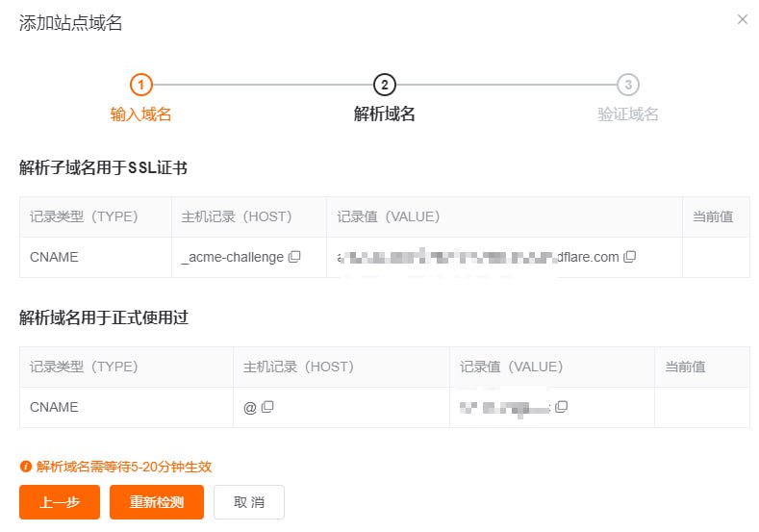759x532 pixels.
Task: Click the _acme-challenge host text
Action: point(233,257)
